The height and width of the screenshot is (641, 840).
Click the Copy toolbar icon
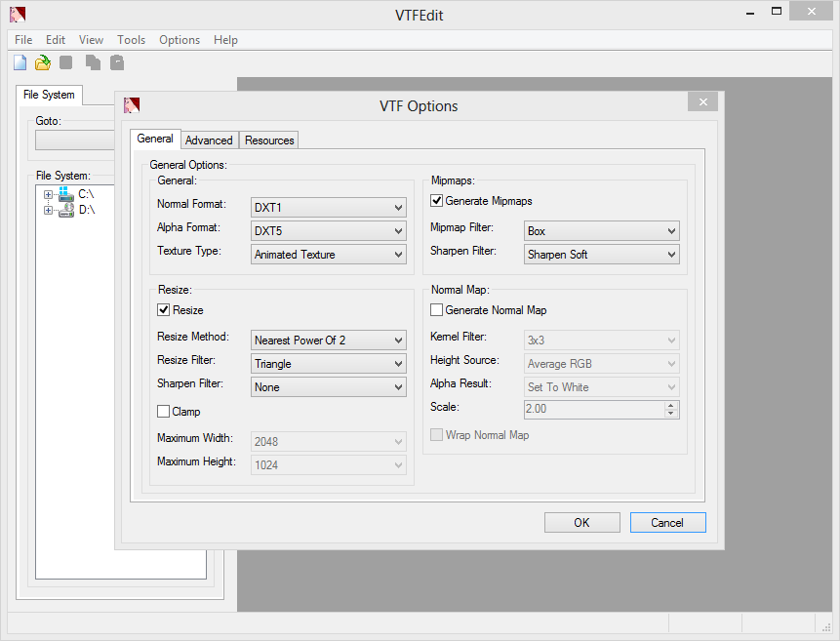94,62
